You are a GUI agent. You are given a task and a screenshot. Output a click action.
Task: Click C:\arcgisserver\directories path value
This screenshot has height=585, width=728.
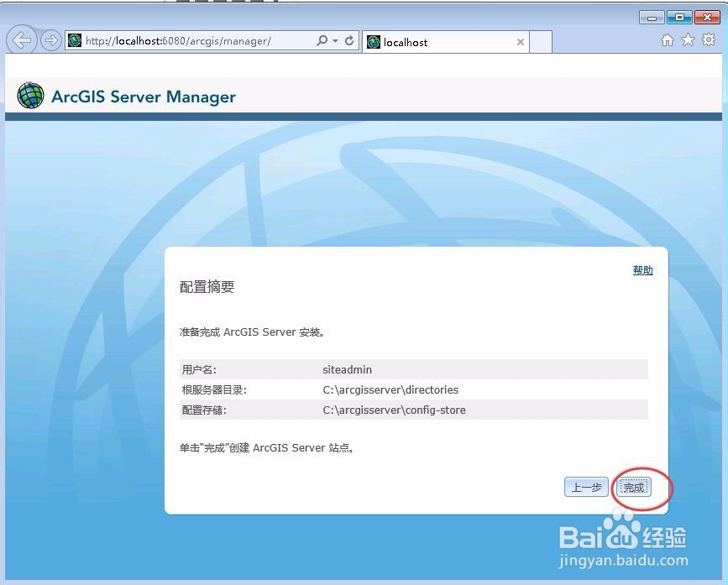pos(390,389)
